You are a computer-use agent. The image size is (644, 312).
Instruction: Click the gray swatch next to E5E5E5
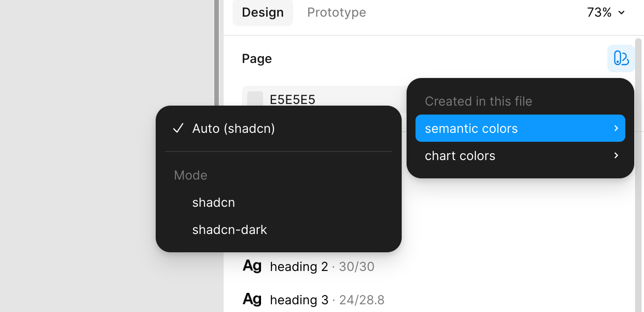pos(255,99)
